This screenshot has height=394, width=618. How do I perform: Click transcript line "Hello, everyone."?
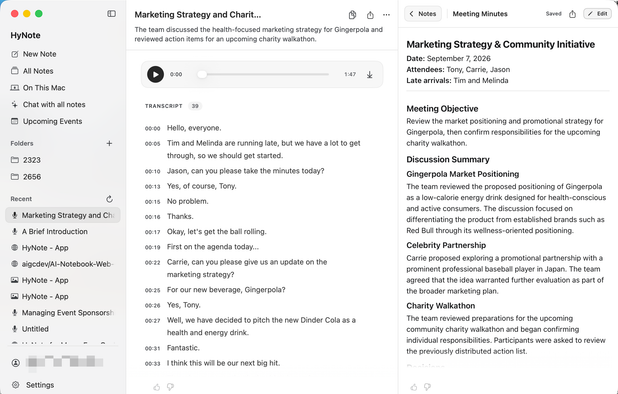(x=194, y=128)
